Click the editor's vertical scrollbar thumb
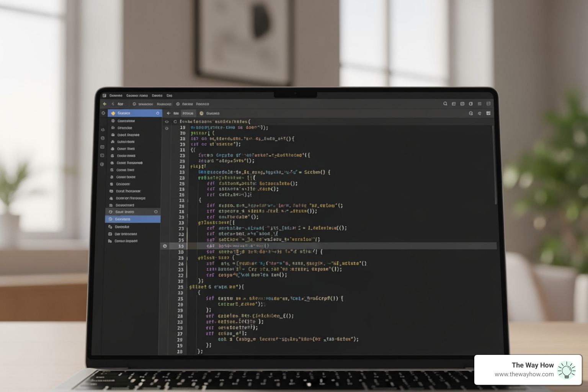 [x=495, y=165]
